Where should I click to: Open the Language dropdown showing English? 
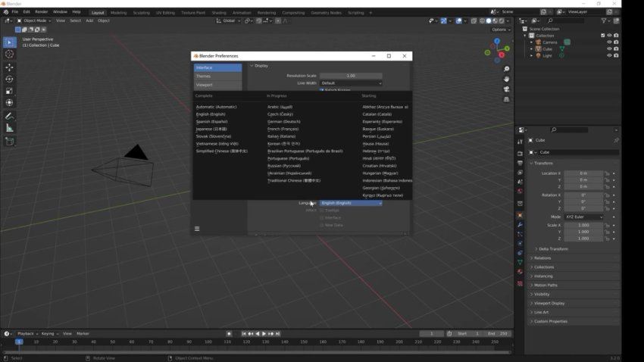[351, 203]
